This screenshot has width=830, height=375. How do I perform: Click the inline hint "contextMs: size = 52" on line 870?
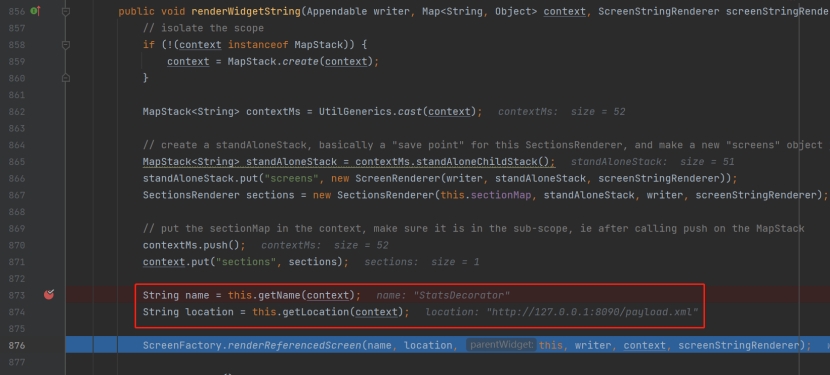click(324, 245)
